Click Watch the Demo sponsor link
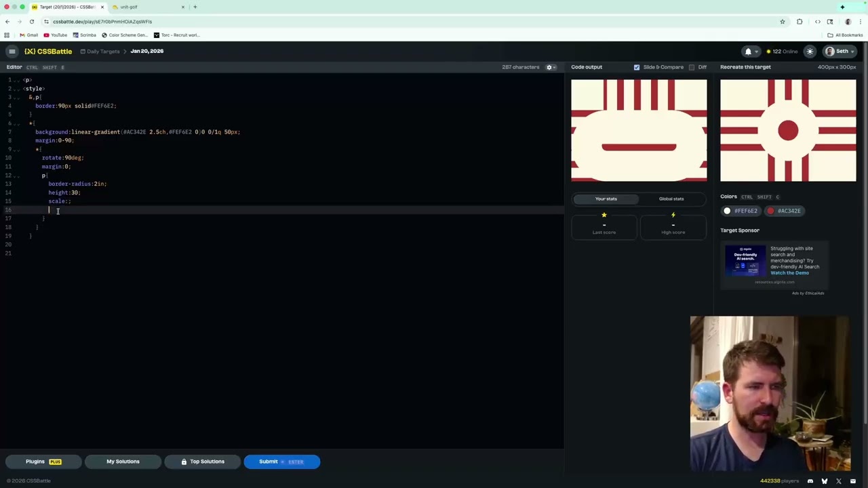This screenshot has height=488, width=868. click(x=789, y=273)
